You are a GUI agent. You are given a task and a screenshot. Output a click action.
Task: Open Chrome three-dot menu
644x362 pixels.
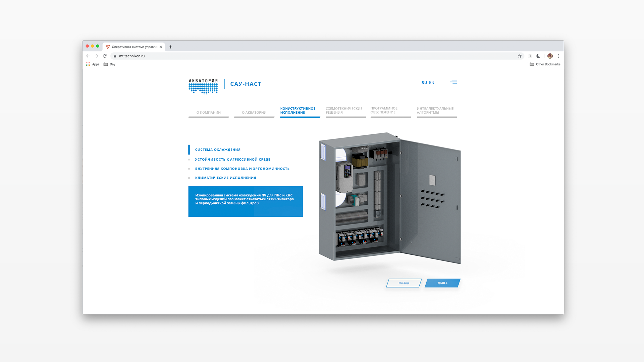click(x=558, y=56)
